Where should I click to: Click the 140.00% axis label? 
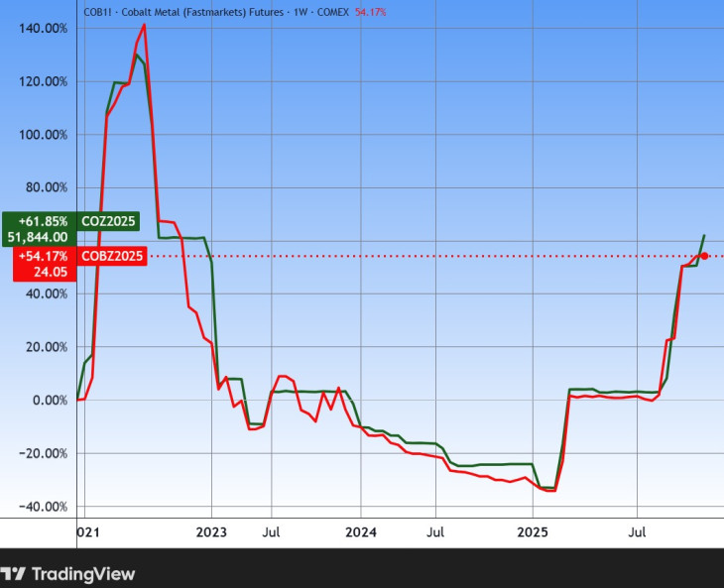(x=43, y=29)
